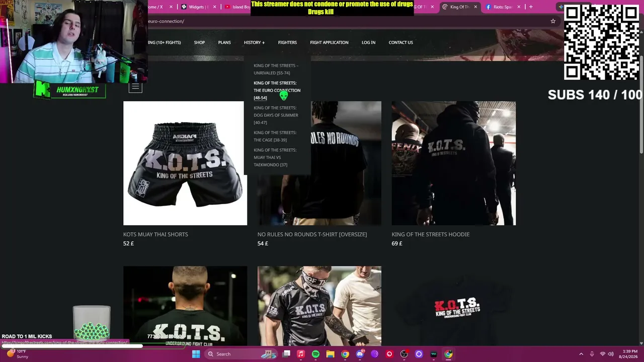Click the KOTS MUAY THAI SHORTS title

click(x=155, y=234)
